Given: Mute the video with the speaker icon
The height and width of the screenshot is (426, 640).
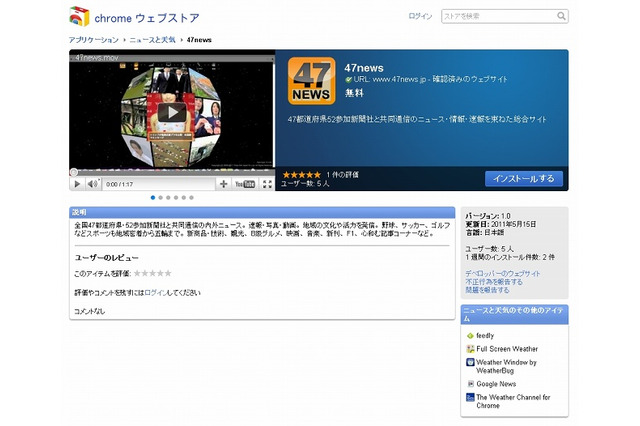Looking at the screenshot, I should pyautogui.click(x=93, y=184).
